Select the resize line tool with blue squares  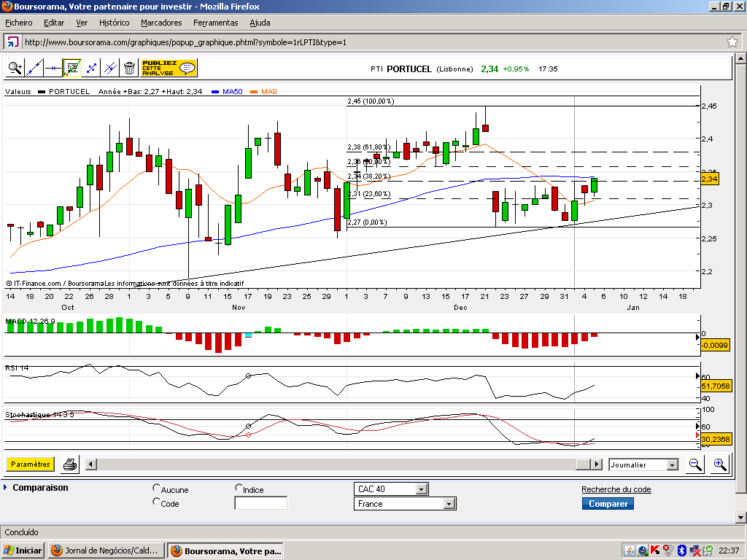(x=91, y=68)
